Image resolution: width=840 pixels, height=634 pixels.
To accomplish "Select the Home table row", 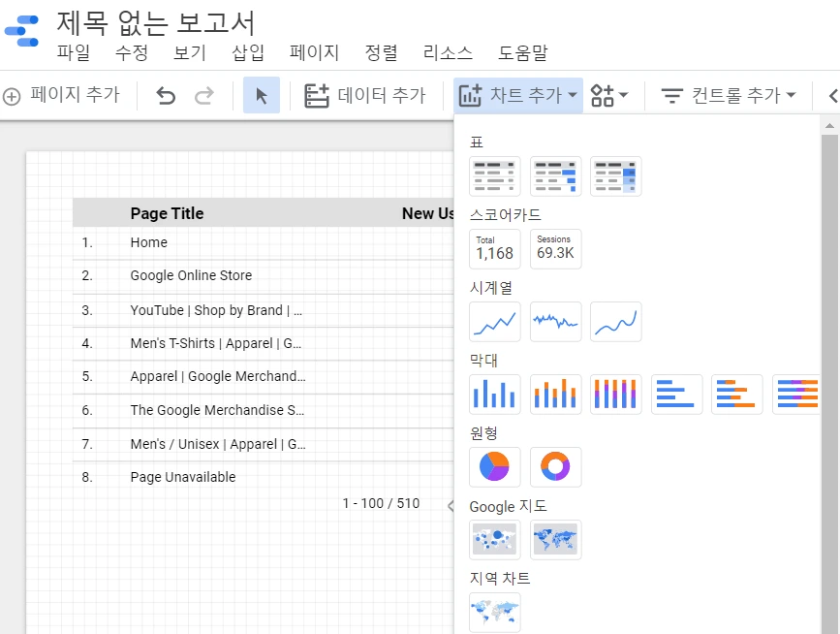I will click(x=264, y=242).
